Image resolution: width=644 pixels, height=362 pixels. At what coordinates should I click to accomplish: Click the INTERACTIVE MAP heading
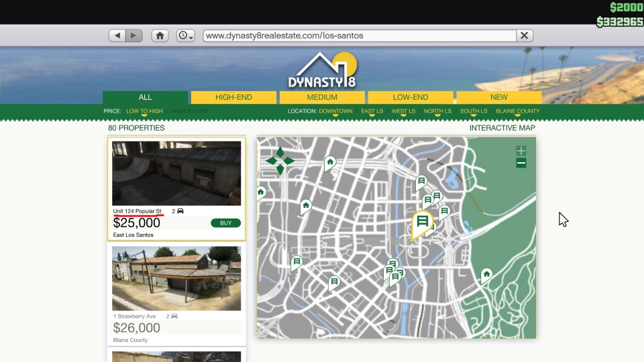pos(502,128)
